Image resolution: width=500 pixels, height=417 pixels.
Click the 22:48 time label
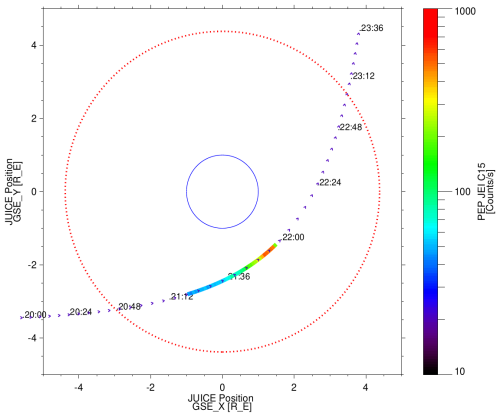click(x=351, y=127)
